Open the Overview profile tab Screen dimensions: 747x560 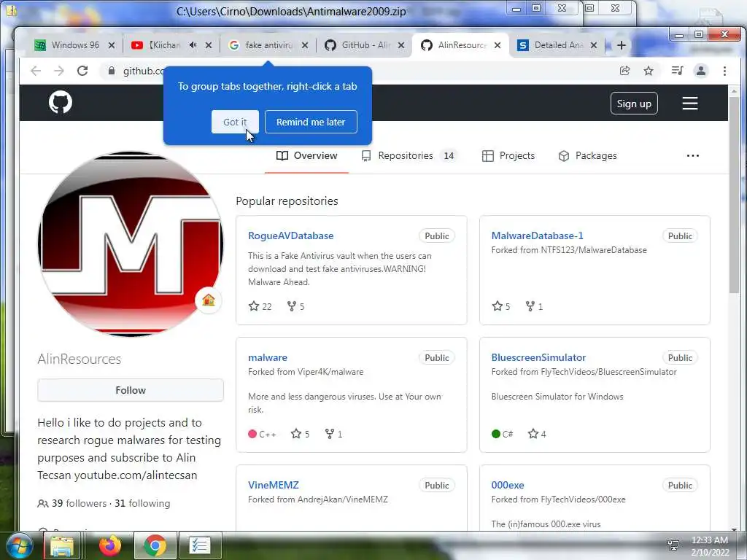(x=307, y=156)
